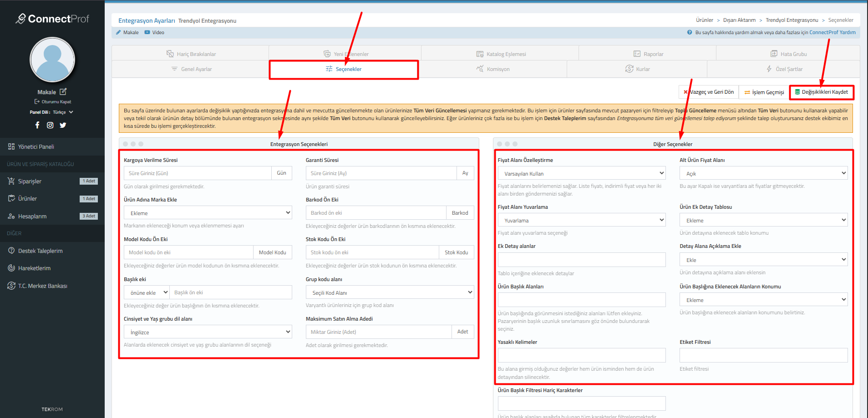Click the Facebook icon in sidebar
Image resolution: width=868 pixels, height=418 pixels.
pyautogui.click(x=37, y=125)
